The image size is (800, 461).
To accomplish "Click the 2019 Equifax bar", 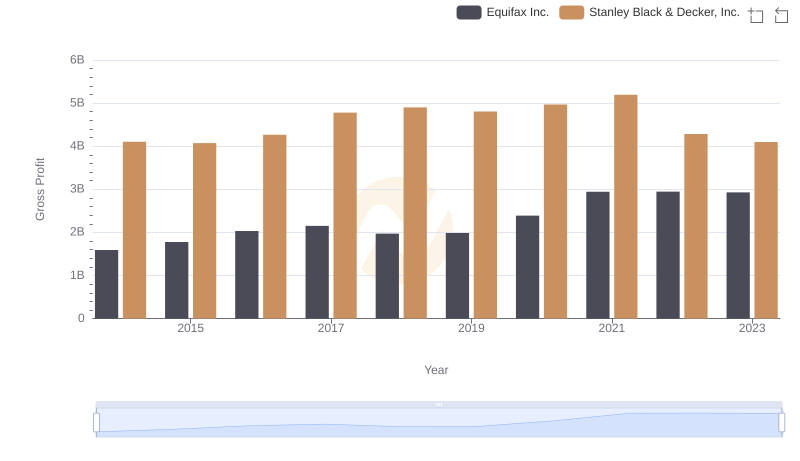I will (457, 275).
